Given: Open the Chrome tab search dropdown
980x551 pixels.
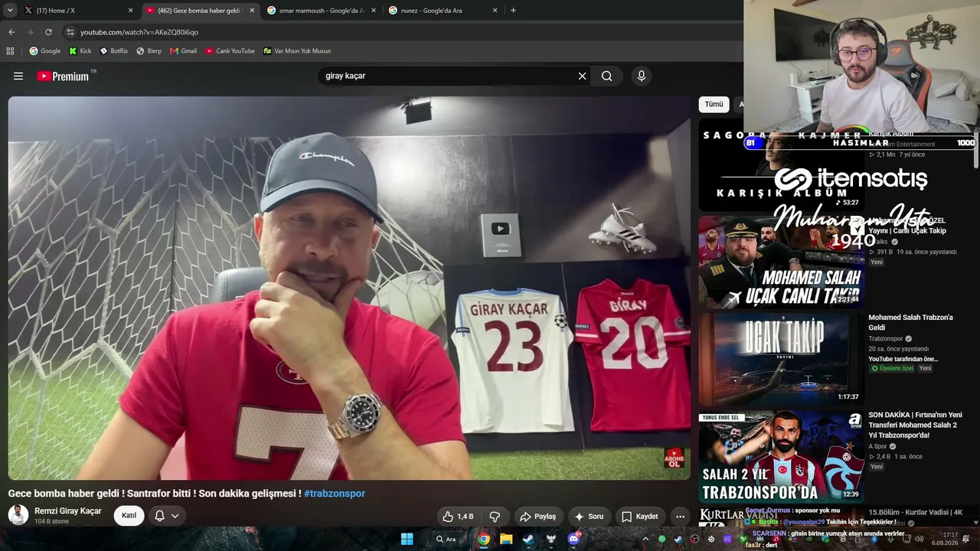Looking at the screenshot, I should [x=11, y=11].
